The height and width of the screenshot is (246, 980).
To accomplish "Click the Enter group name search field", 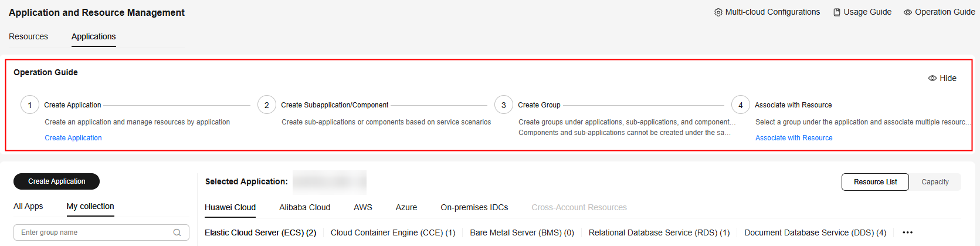I will point(94,232).
